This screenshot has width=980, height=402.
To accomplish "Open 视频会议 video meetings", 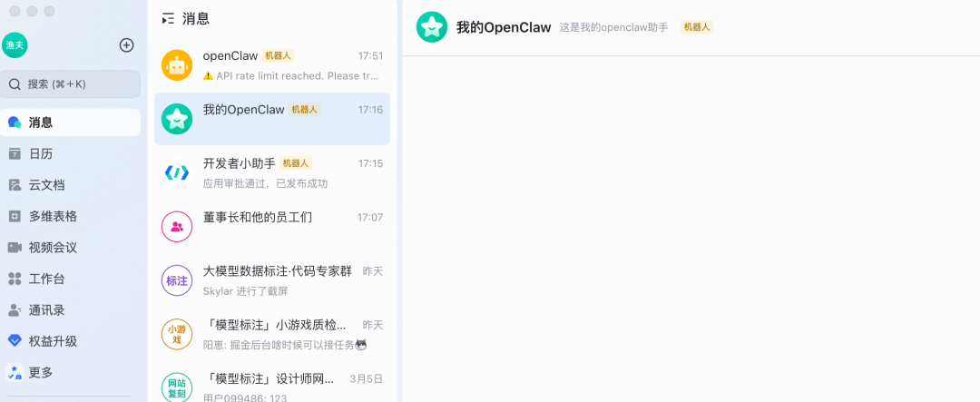I will (70, 248).
